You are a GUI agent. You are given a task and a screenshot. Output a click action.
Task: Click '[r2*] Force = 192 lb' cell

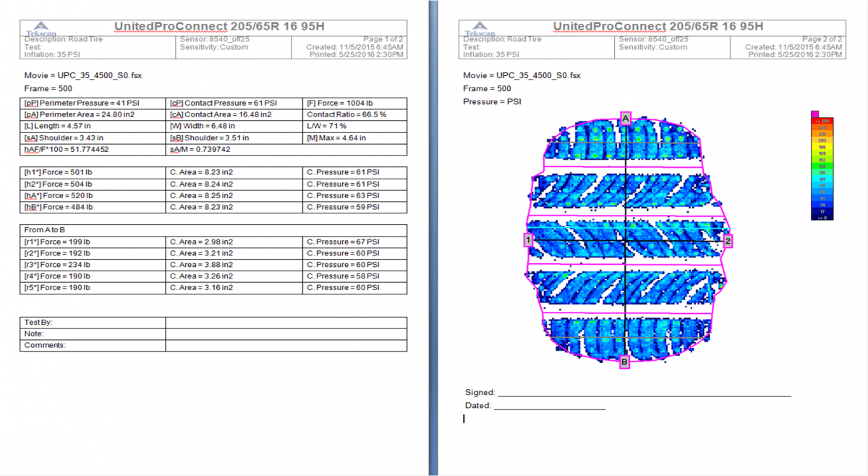(93, 253)
